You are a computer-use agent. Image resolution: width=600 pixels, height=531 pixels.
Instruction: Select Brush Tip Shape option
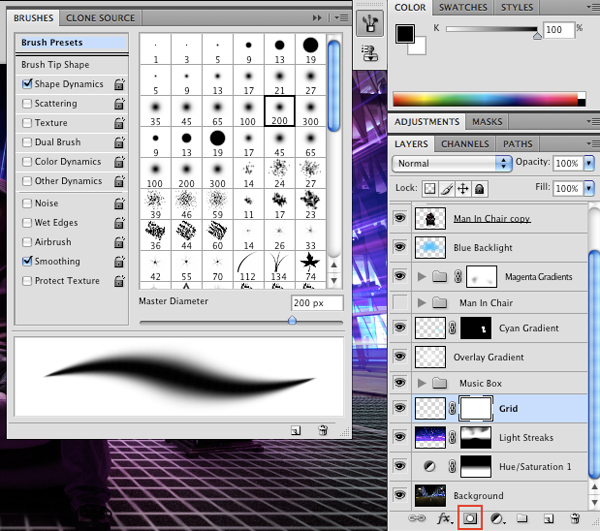tap(54, 65)
